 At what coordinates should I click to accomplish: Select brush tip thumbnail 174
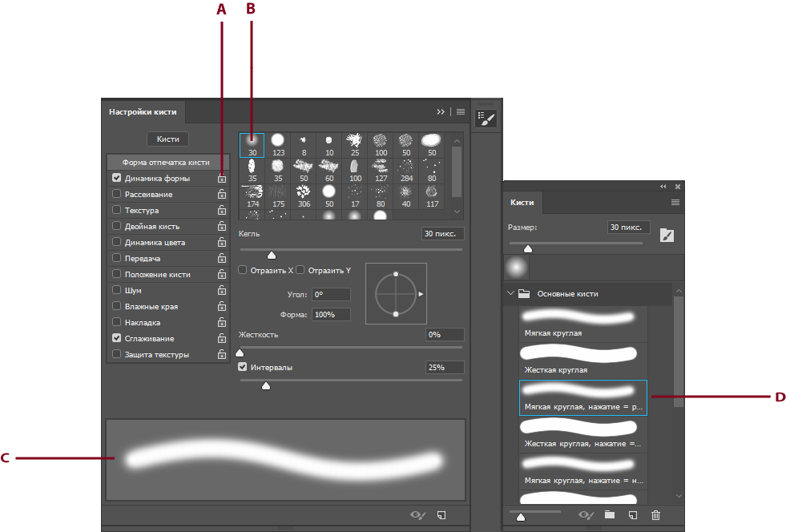click(x=252, y=196)
